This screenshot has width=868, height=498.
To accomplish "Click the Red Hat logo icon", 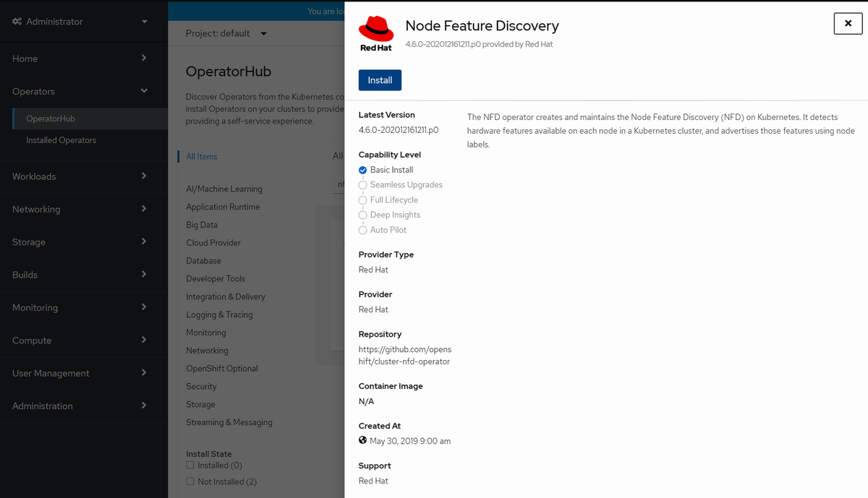I will [376, 33].
